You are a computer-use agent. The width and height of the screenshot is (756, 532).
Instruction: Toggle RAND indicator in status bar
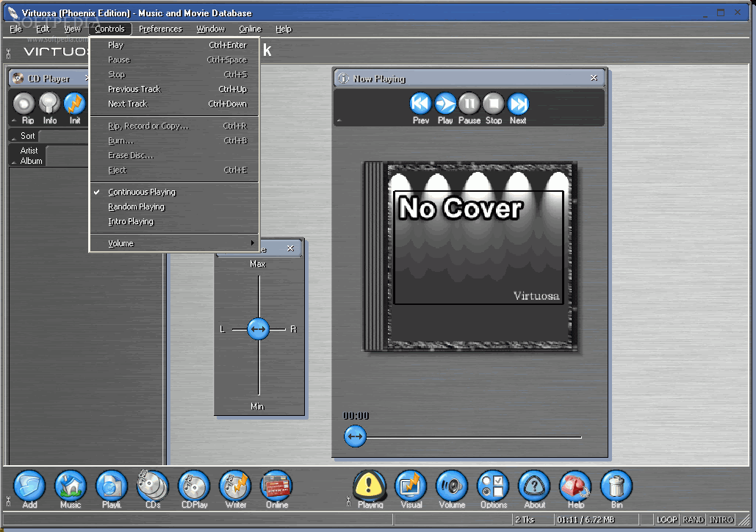pyautogui.click(x=694, y=520)
